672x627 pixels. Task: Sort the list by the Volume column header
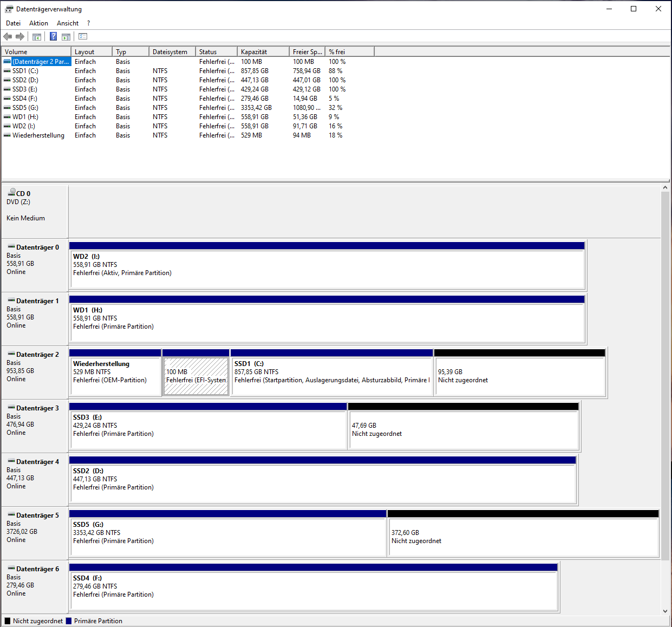point(36,52)
